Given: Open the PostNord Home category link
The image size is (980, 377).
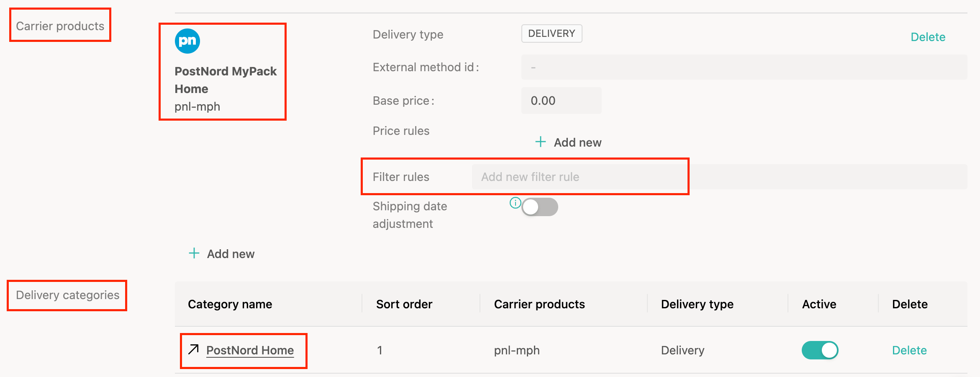Looking at the screenshot, I should [250, 350].
